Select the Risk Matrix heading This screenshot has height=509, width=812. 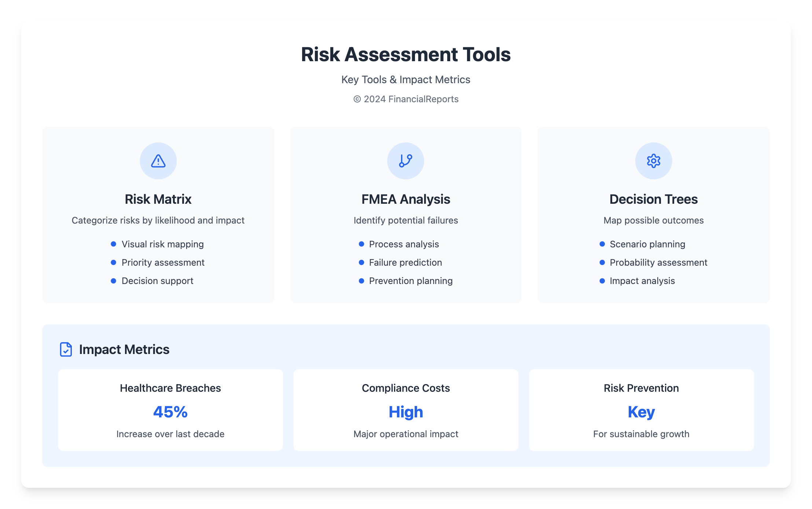pos(158,199)
